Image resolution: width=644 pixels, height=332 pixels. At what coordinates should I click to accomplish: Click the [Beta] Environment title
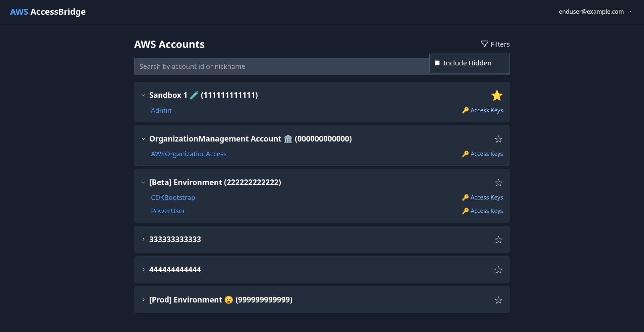[215, 182]
